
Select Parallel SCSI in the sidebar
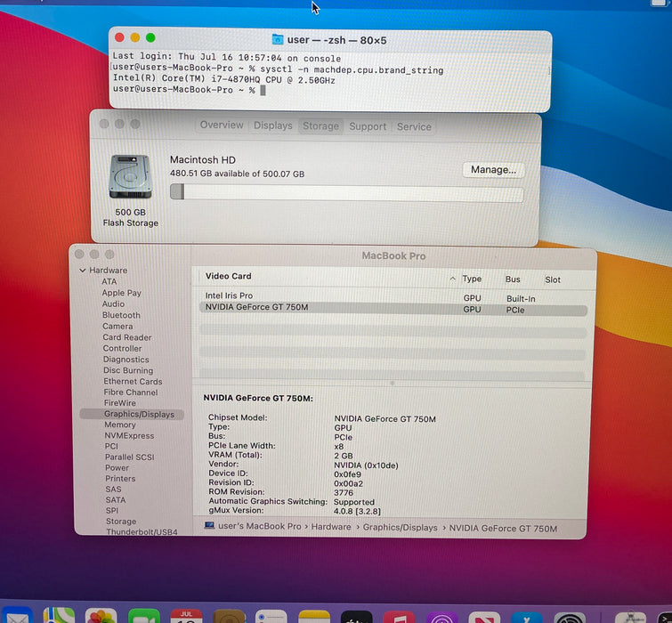click(129, 457)
